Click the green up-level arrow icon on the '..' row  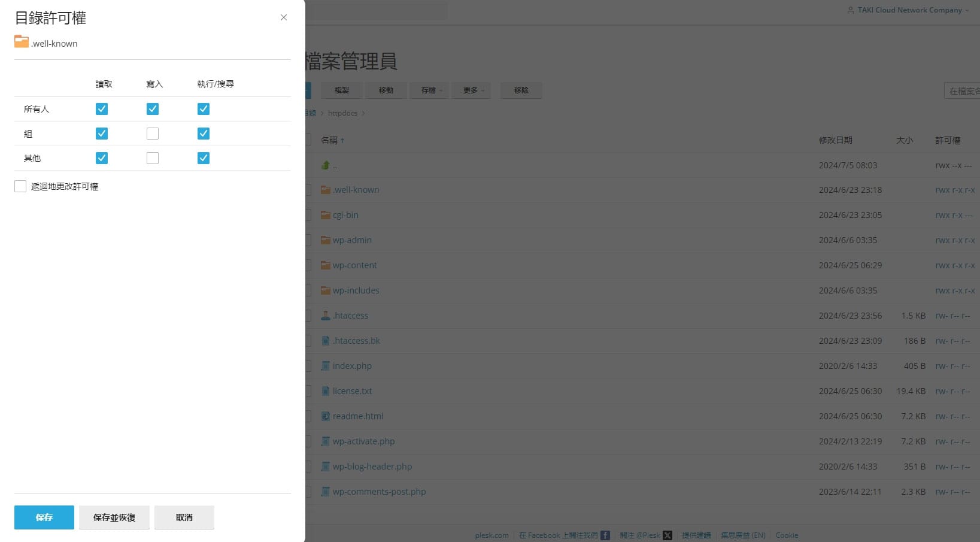click(326, 165)
